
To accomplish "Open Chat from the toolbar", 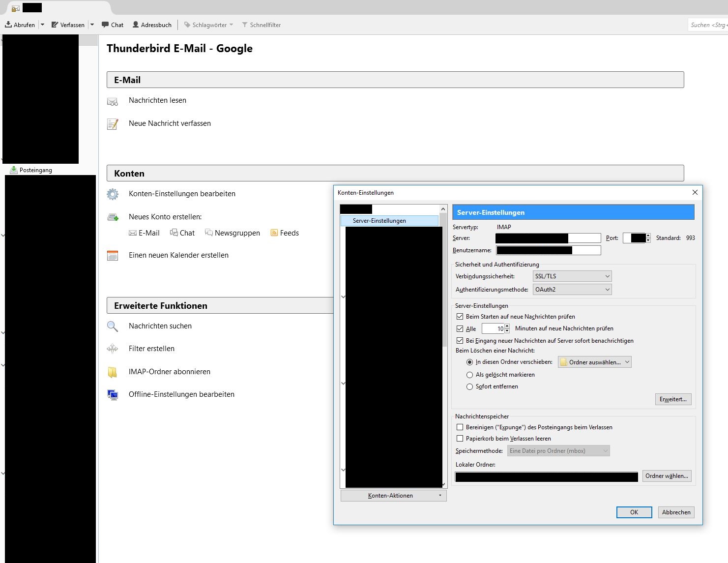I will pyautogui.click(x=113, y=25).
